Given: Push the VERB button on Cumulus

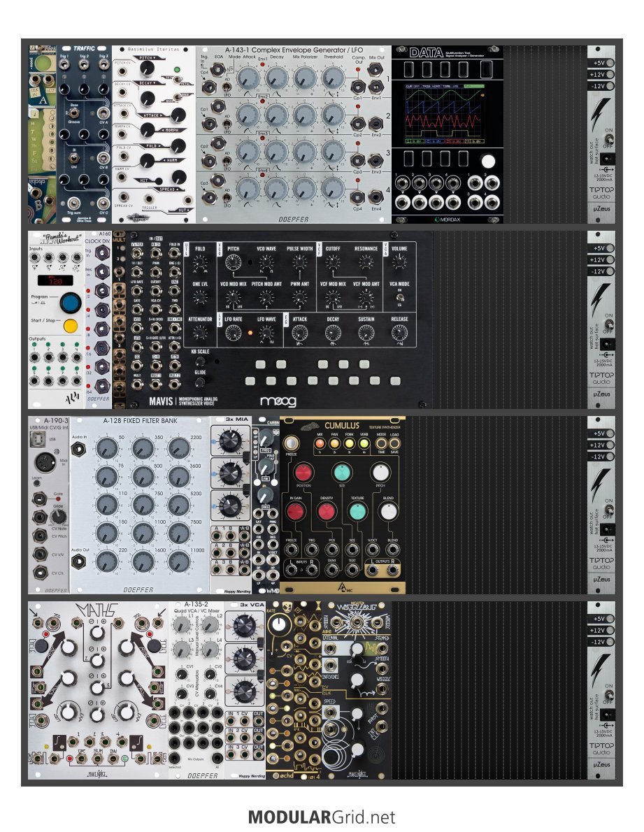Looking at the screenshot, I should tap(364, 443).
